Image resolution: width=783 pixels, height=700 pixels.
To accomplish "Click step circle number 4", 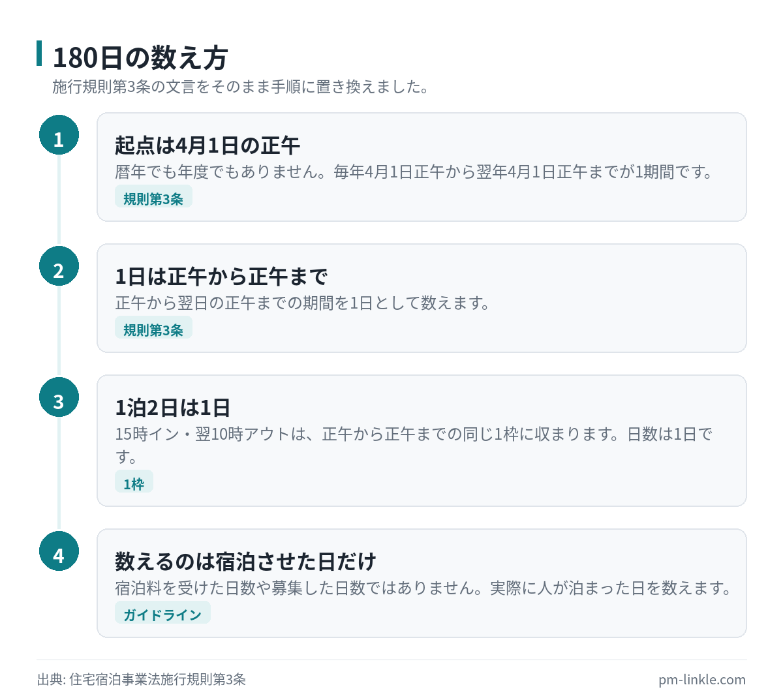I will point(59,551).
